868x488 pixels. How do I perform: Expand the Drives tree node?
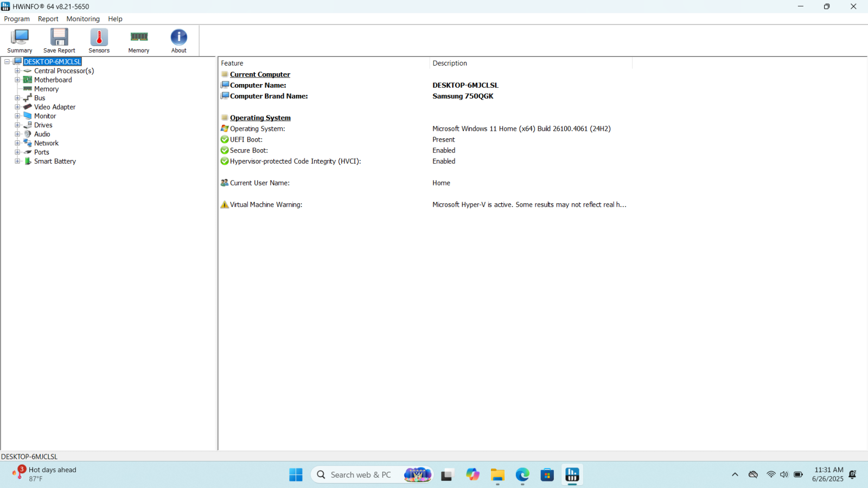tap(17, 125)
